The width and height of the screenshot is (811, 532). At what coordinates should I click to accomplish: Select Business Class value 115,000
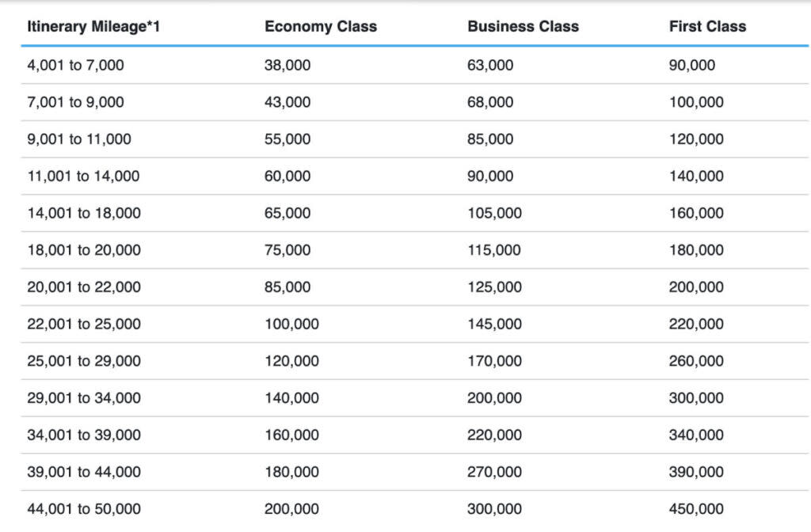(494, 249)
